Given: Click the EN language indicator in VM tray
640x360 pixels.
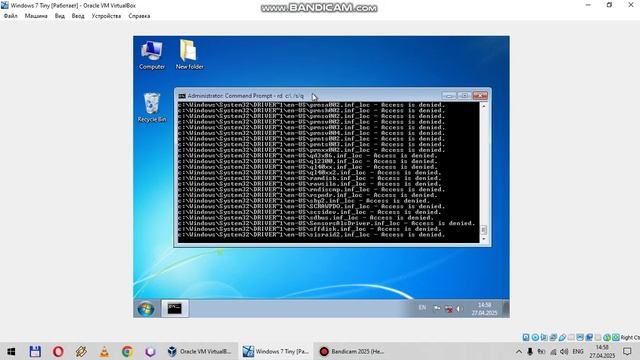Looking at the screenshot, I should [422, 308].
